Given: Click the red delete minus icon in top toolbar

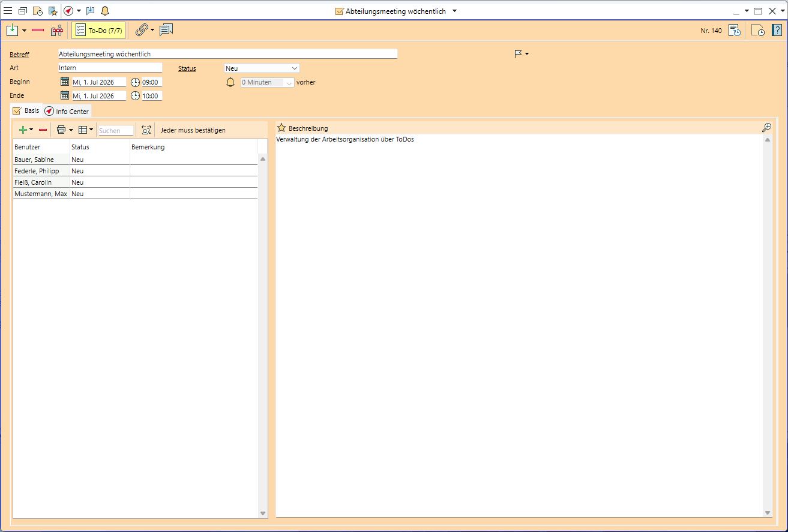Looking at the screenshot, I should [x=38, y=30].
